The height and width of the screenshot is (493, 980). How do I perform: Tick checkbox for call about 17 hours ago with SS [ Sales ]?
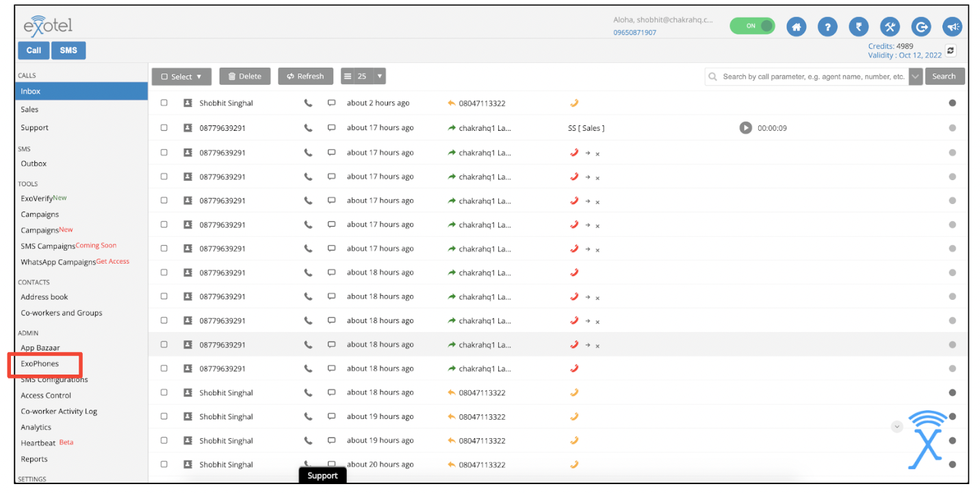[x=164, y=128]
